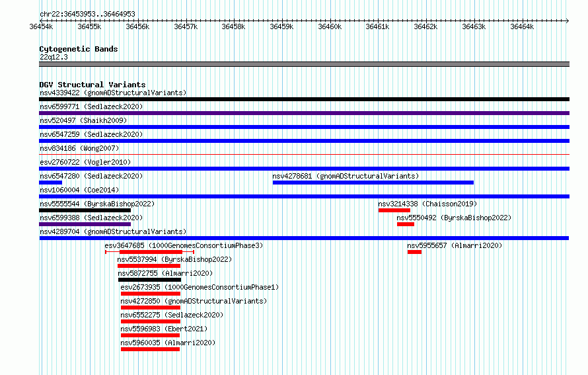The image size is (588, 375).
Task: Click the chr22:36453953..36464953 coordinates label
Action: tap(87, 14)
